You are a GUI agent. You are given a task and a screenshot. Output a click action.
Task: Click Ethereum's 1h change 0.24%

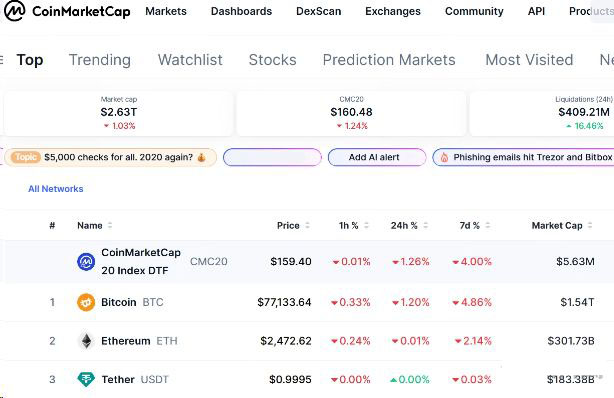tap(350, 341)
